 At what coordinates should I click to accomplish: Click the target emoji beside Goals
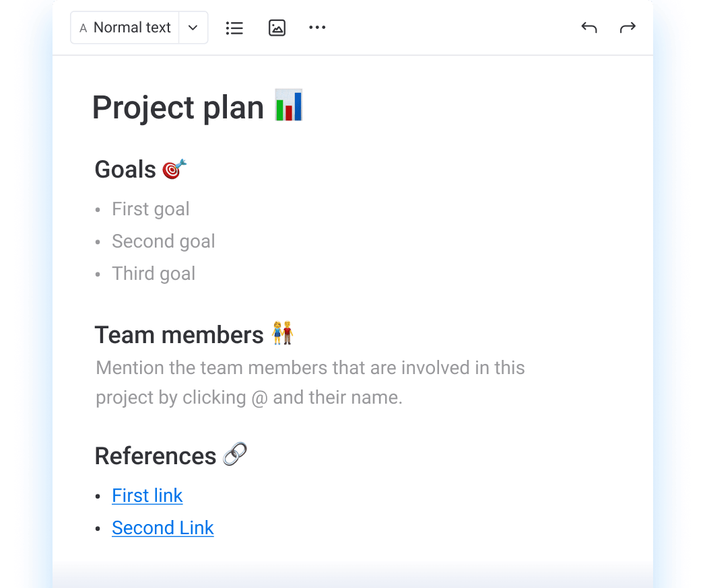174,169
